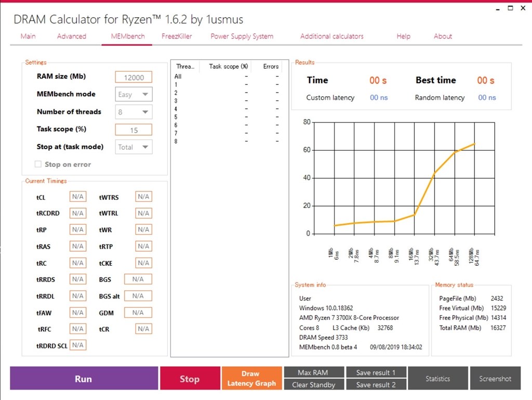The width and height of the screenshot is (532, 400).
Task: Click the Task scope (%) field
Action: coord(134,130)
